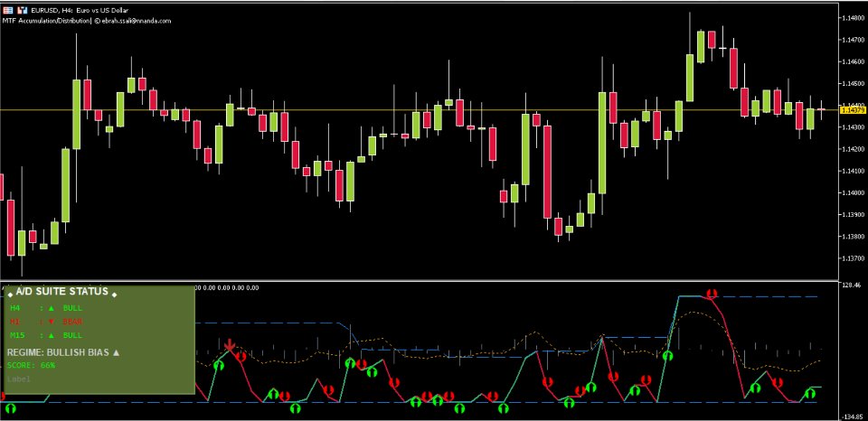The image size is (868, 421).
Task: Click the green up signal at the indicator line's right end
Action: point(810,393)
